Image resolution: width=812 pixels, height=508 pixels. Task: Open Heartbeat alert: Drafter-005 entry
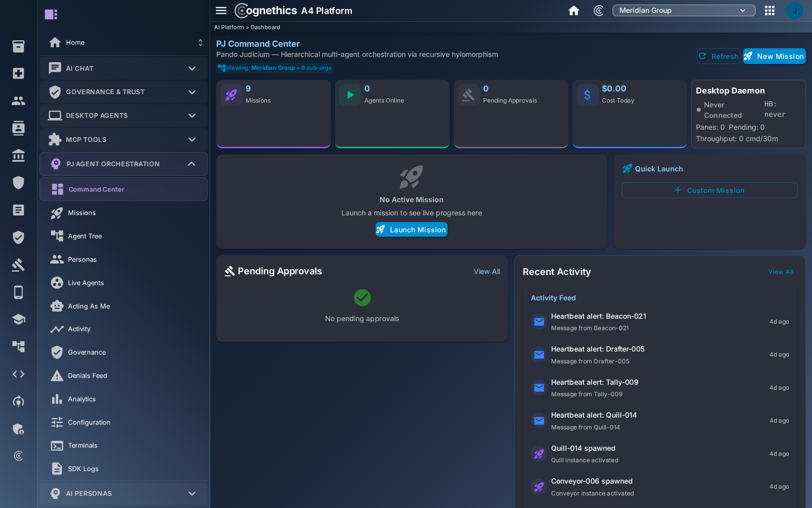(660, 355)
